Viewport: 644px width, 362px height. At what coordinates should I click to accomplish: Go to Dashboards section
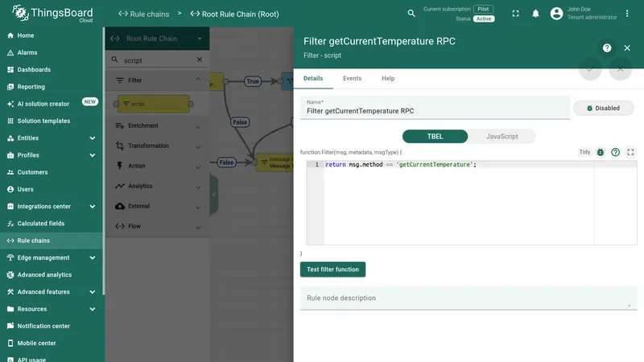click(52, 70)
